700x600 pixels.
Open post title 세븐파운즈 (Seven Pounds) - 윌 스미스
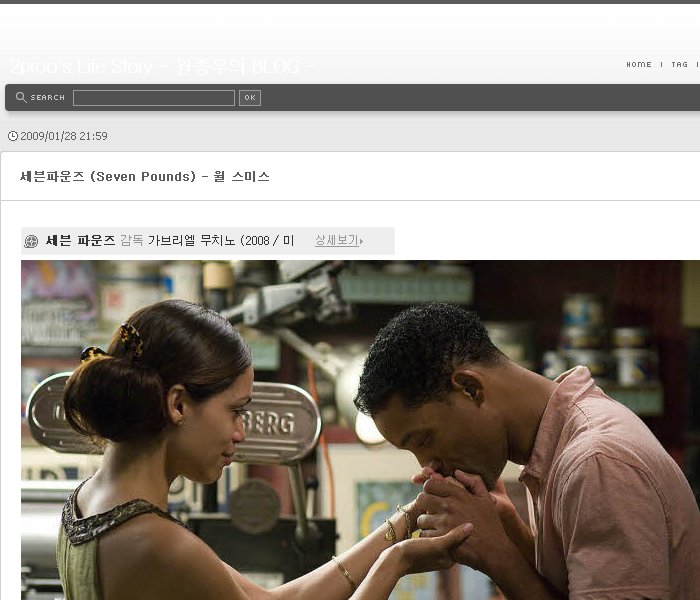coord(145,176)
